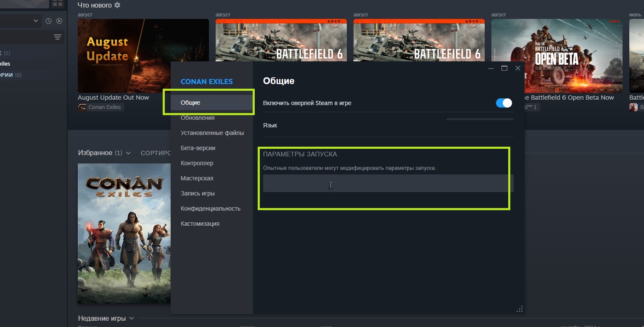Open the Кастомизация tab
Viewport: 644px width, 327px height.
point(212,224)
